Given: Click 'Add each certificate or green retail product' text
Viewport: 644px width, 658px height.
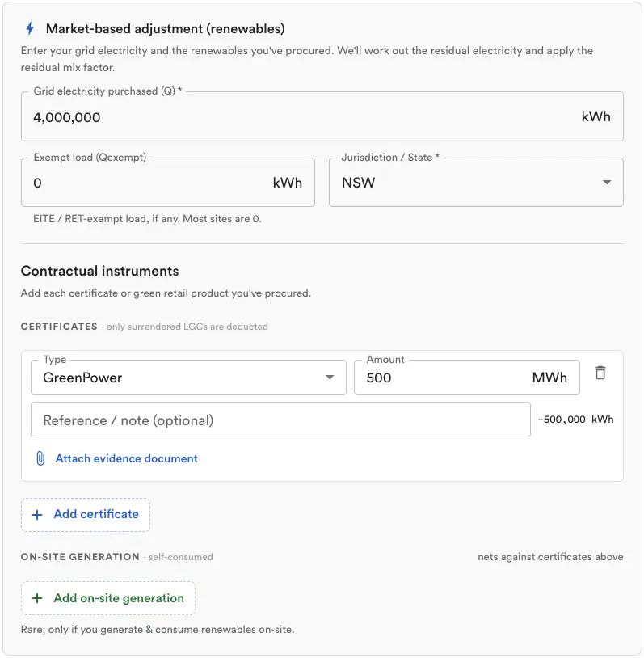Looking at the screenshot, I should [x=166, y=293].
